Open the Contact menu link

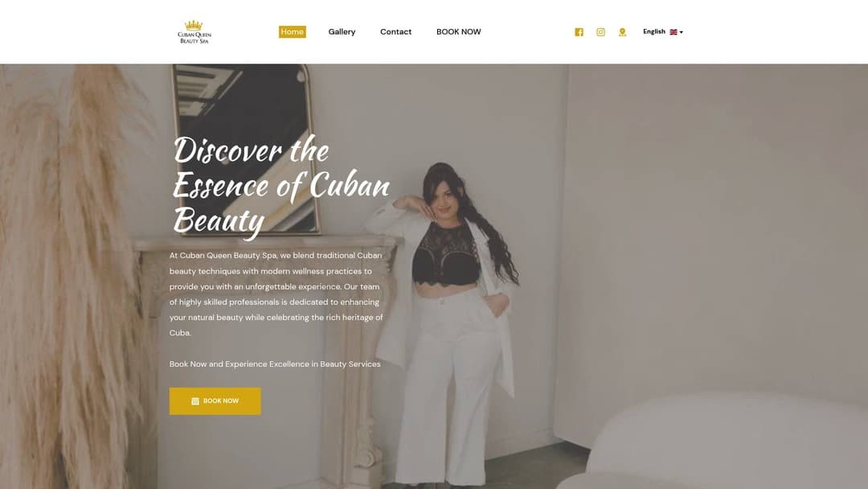[395, 31]
